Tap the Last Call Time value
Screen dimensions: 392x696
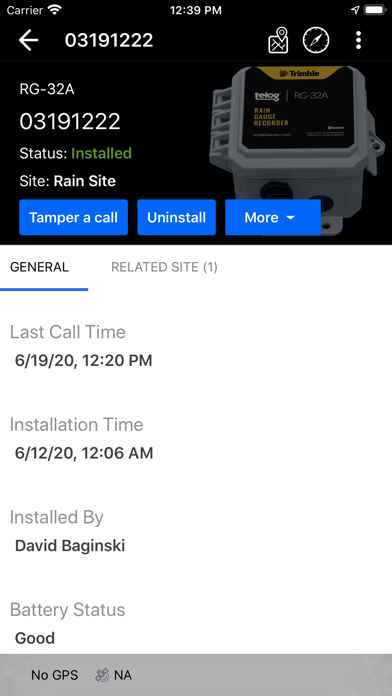click(83, 360)
